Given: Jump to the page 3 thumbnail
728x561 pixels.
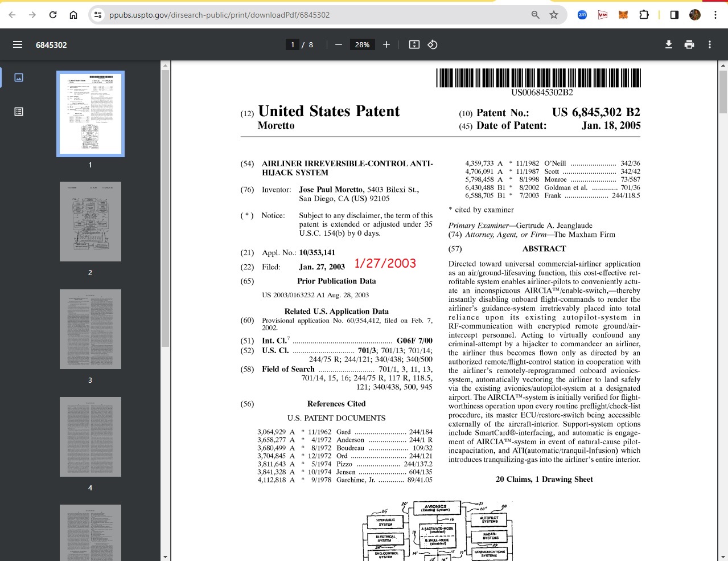Looking at the screenshot, I should pos(91,329).
